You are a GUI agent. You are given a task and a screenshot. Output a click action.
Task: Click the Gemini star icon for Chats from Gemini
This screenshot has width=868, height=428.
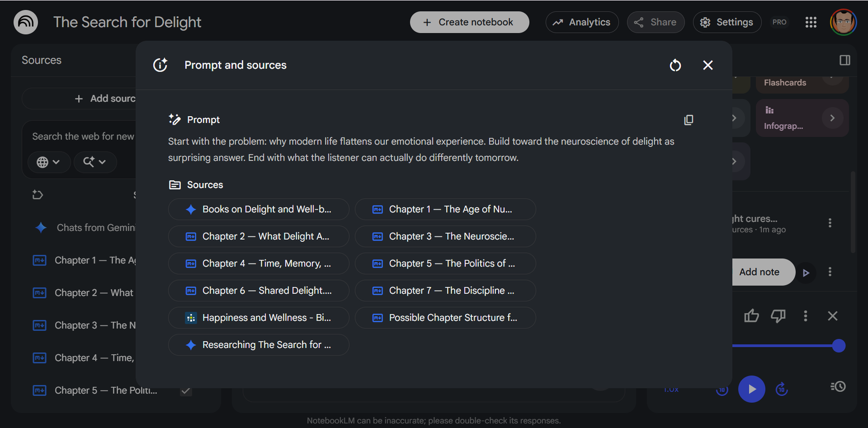pyautogui.click(x=41, y=228)
